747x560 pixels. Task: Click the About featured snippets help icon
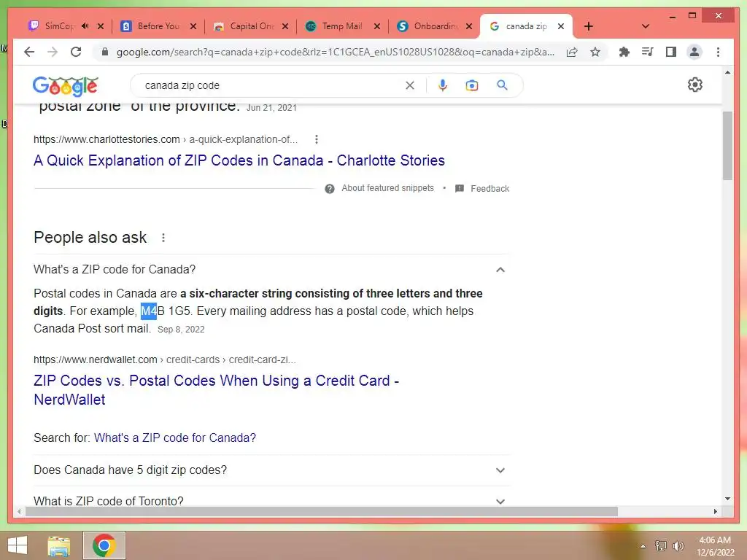pyautogui.click(x=330, y=189)
